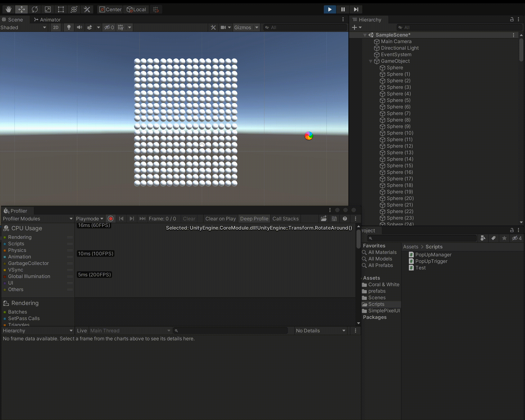This screenshot has width=525, height=420.
Task: Collapse the SampleScene tree
Action: tap(365, 35)
